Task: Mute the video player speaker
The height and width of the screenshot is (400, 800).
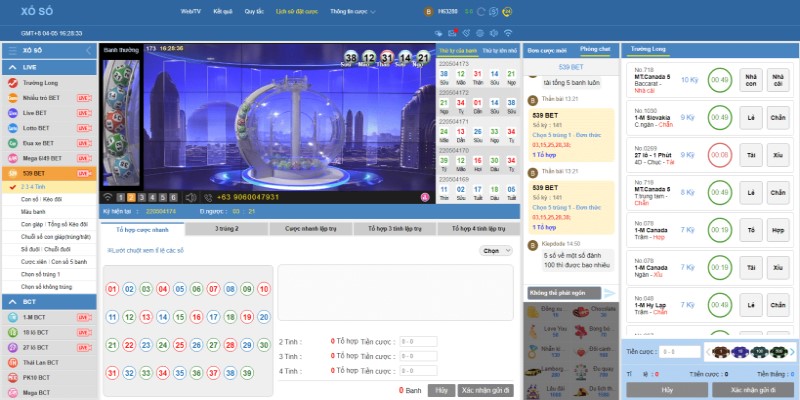Action: [191, 197]
